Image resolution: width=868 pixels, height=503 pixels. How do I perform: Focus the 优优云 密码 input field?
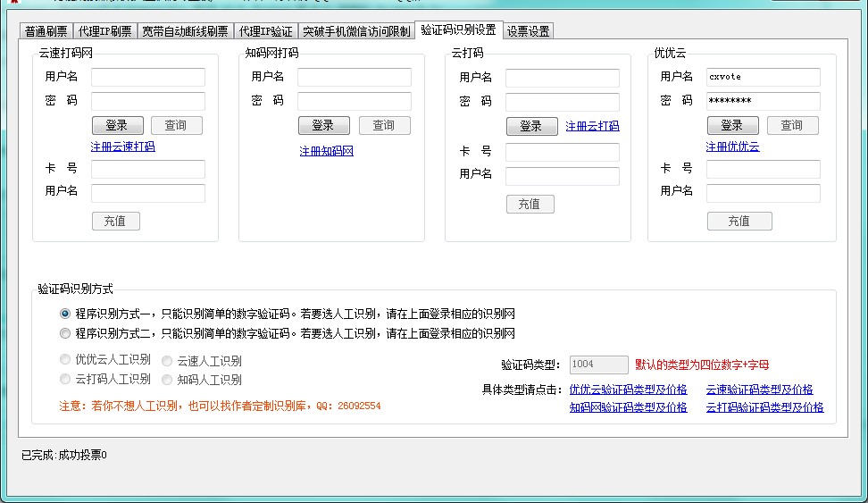pyautogui.click(x=763, y=101)
